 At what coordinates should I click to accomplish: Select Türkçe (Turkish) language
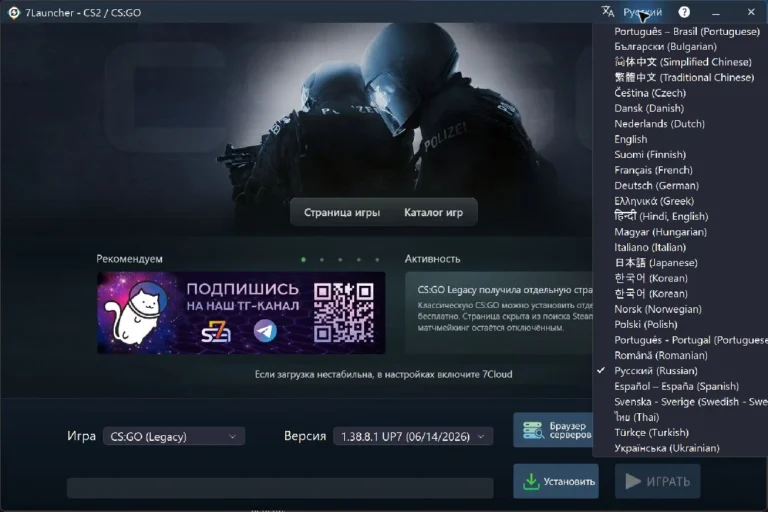[x=651, y=433]
